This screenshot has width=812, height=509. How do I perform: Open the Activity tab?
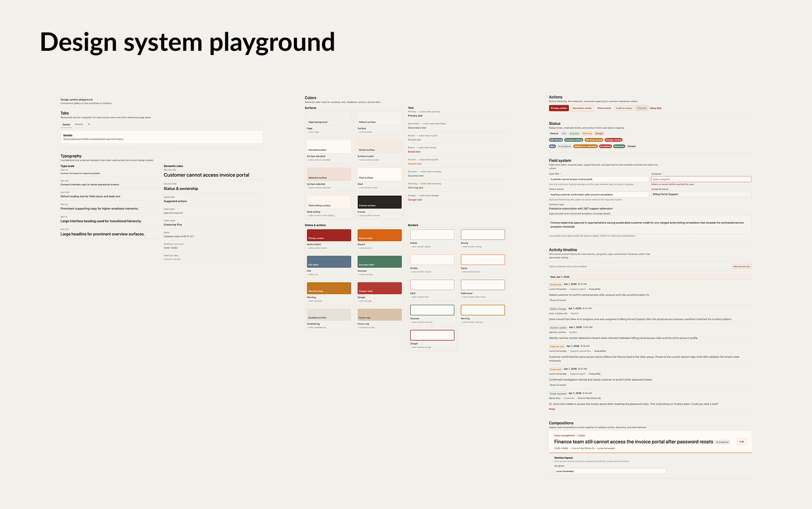click(x=79, y=124)
